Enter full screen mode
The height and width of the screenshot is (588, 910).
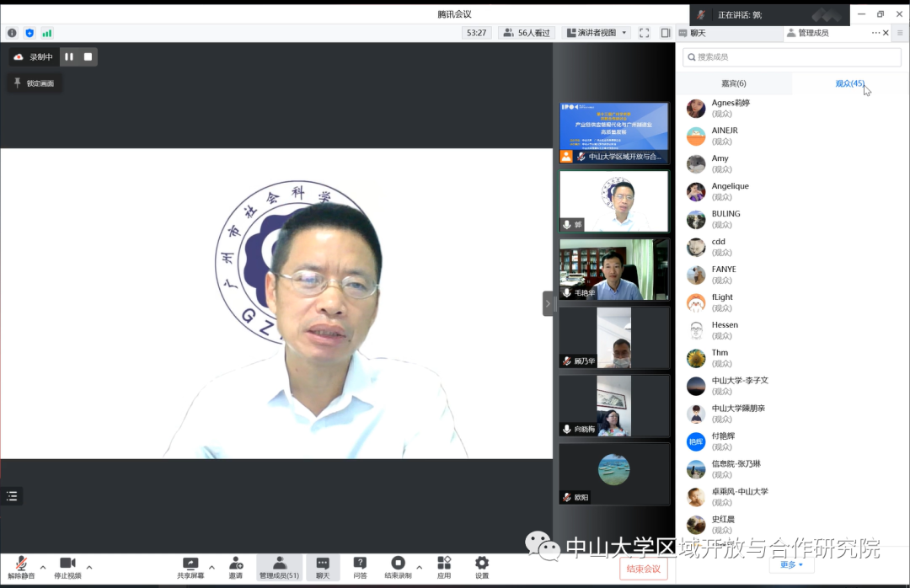645,33
